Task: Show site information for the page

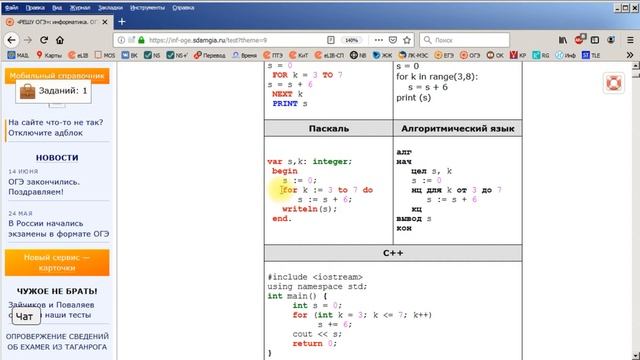Action: pyautogui.click(x=121, y=40)
